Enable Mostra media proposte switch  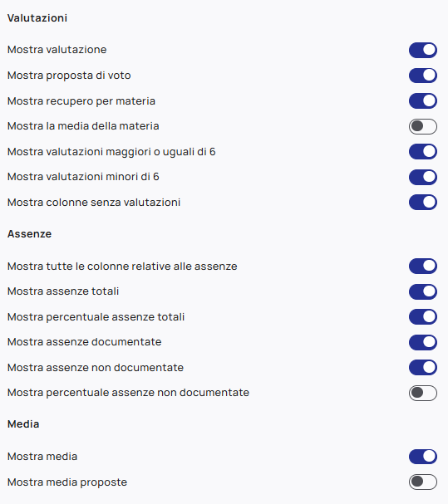coord(423,482)
